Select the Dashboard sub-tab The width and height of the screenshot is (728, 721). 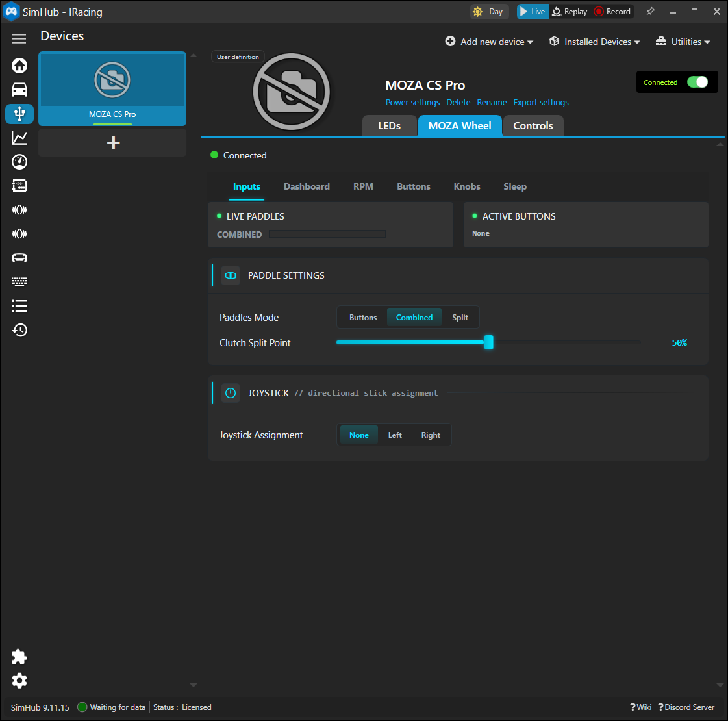point(307,186)
